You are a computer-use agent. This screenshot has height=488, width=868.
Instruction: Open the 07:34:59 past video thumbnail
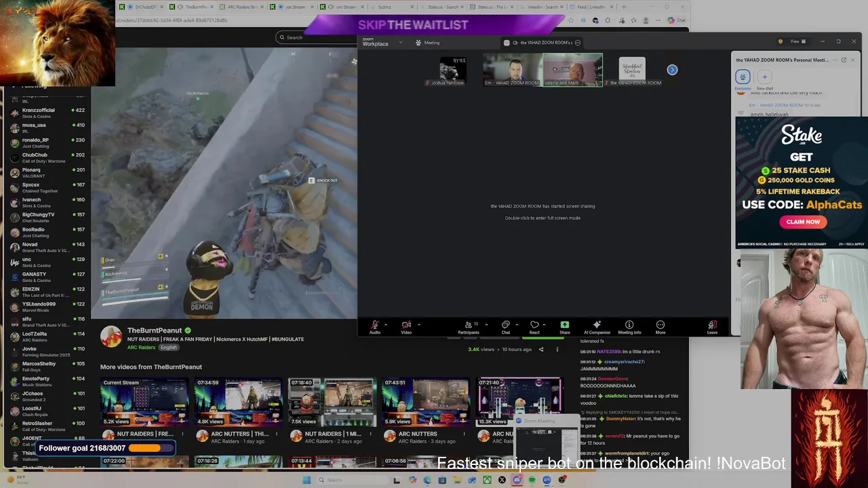[x=238, y=402]
